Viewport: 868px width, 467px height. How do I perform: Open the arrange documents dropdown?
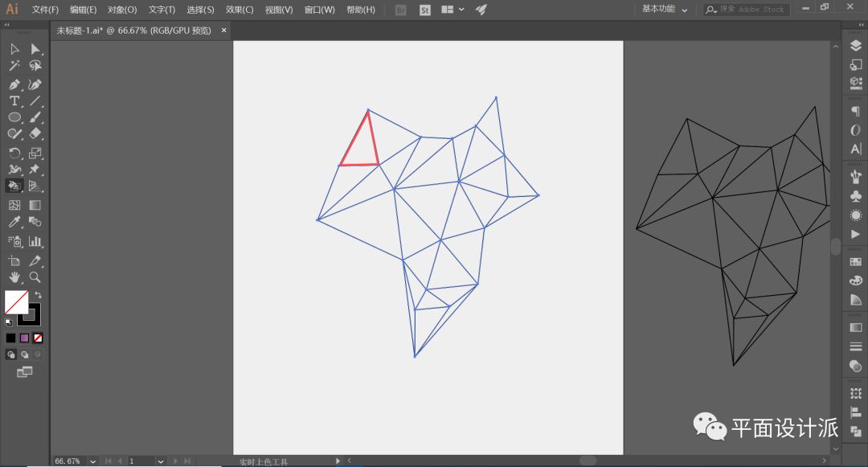[x=452, y=10]
